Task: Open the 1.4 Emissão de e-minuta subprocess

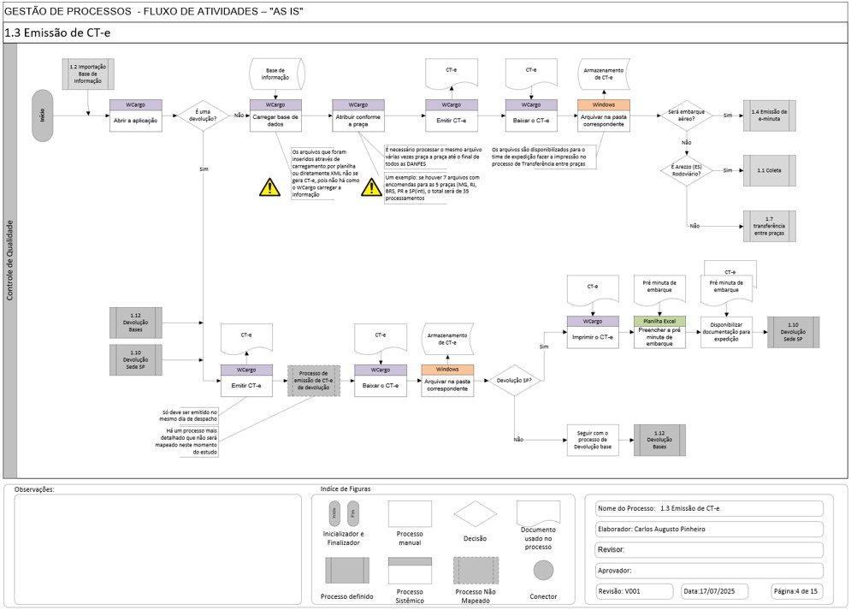Action: coord(770,115)
